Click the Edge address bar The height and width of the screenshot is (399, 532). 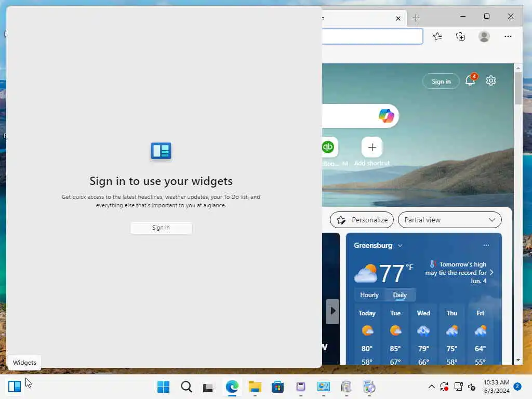coord(372,36)
